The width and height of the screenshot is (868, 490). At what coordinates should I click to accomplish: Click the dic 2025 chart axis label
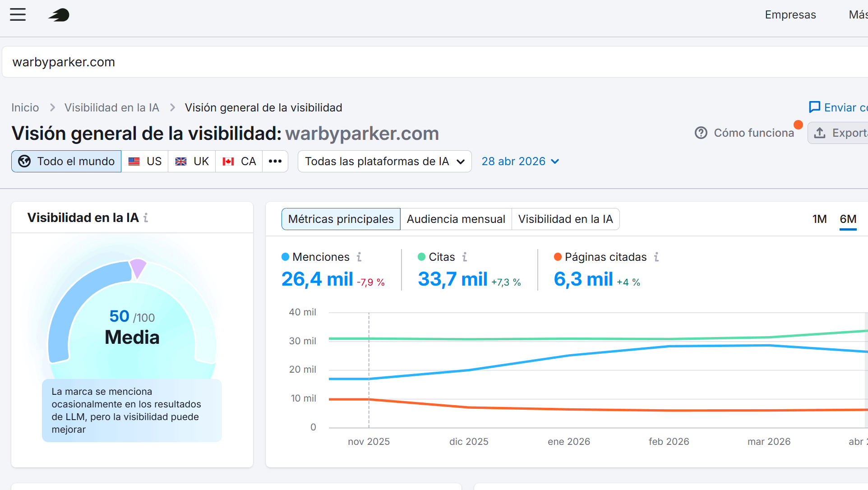469,442
